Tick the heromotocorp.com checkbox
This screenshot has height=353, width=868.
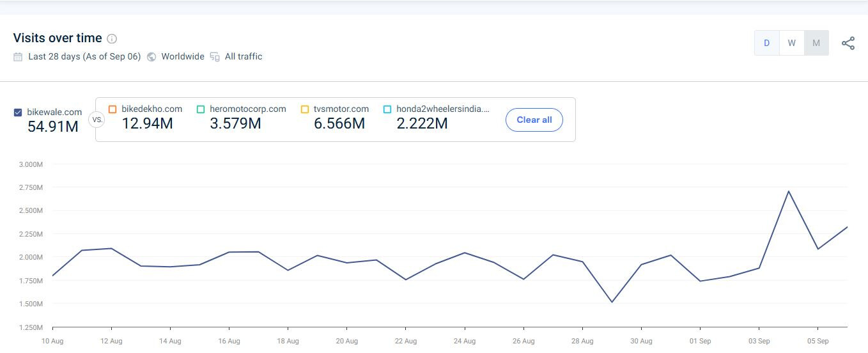pyautogui.click(x=201, y=109)
